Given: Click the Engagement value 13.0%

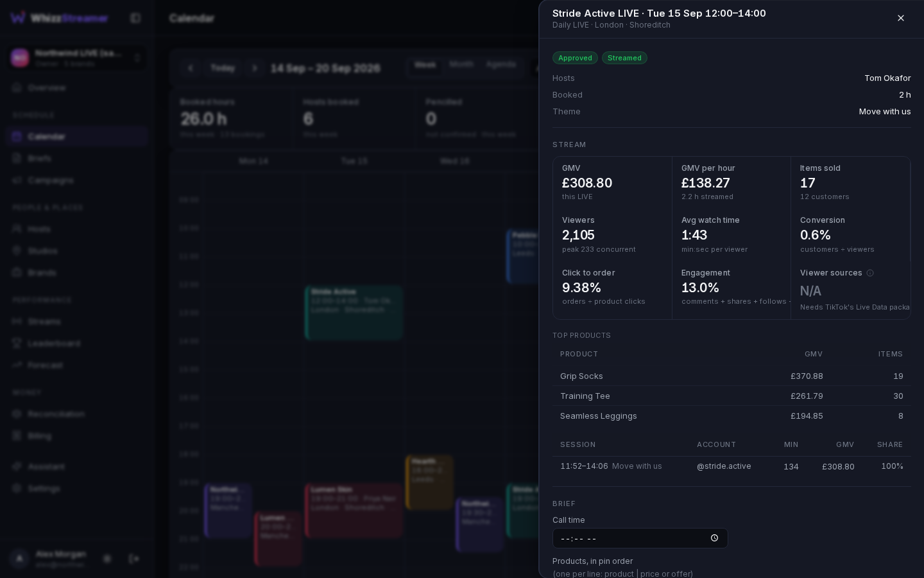Looking at the screenshot, I should [x=700, y=288].
